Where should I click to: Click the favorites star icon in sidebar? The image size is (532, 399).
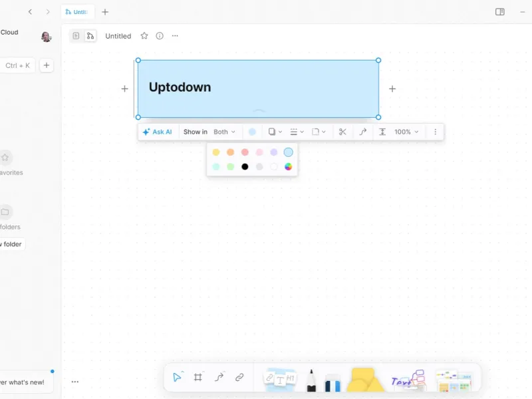pos(5,158)
